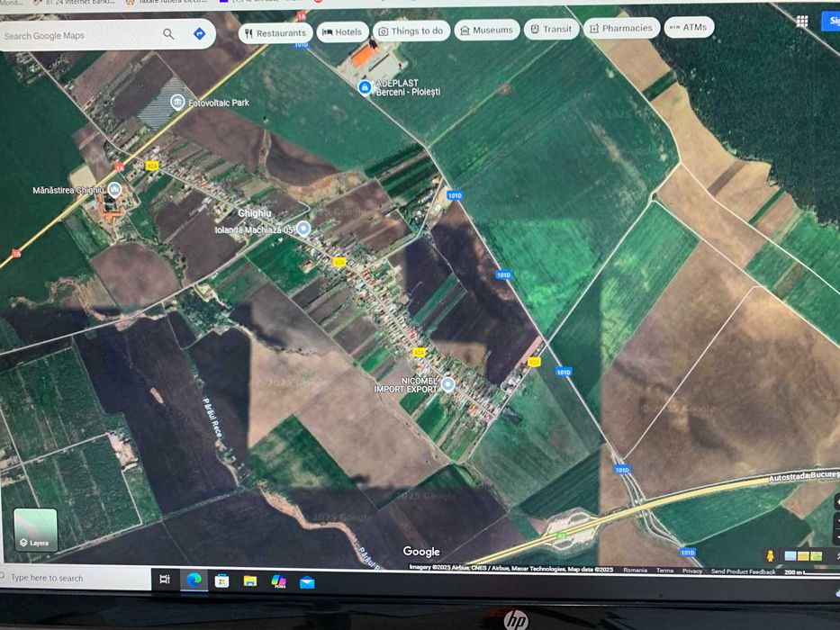Open directions with the blue arrow icon
The width and height of the screenshot is (840, 630).
(199, 34)
